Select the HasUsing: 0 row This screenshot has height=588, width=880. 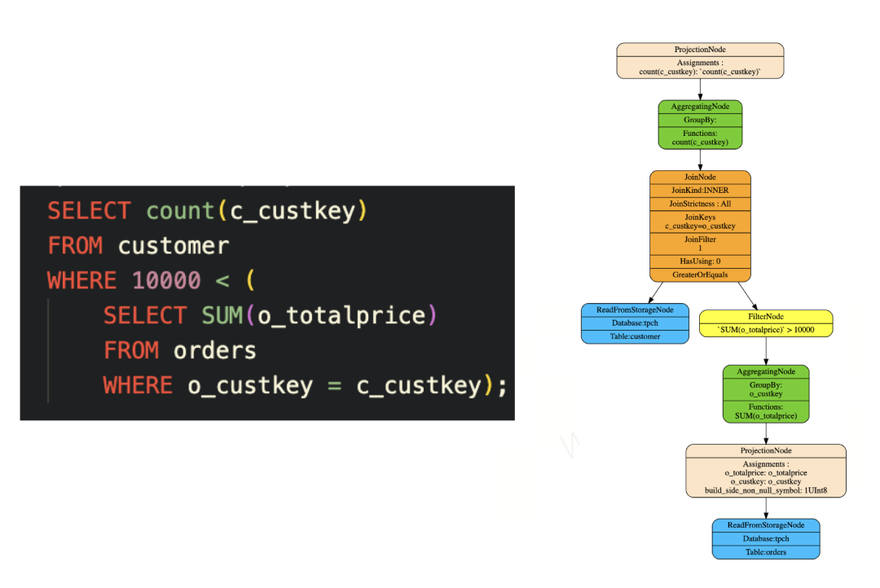pos(700,261)
